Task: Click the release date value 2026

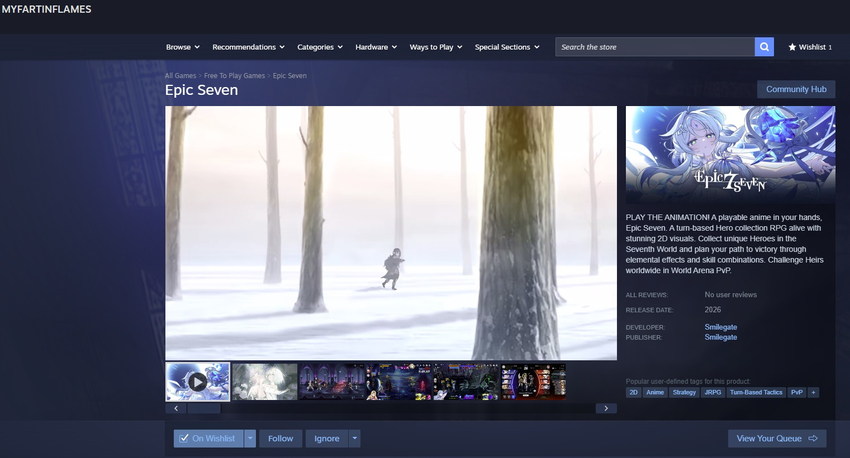Action: (x=712, y=309)
